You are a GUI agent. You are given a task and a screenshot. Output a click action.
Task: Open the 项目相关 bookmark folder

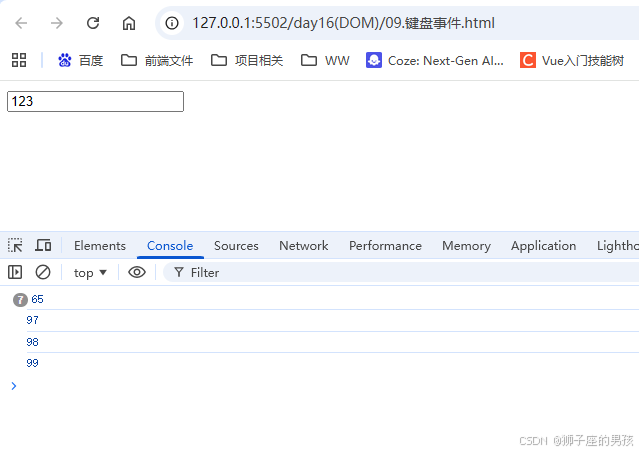[x=247, y=61]
